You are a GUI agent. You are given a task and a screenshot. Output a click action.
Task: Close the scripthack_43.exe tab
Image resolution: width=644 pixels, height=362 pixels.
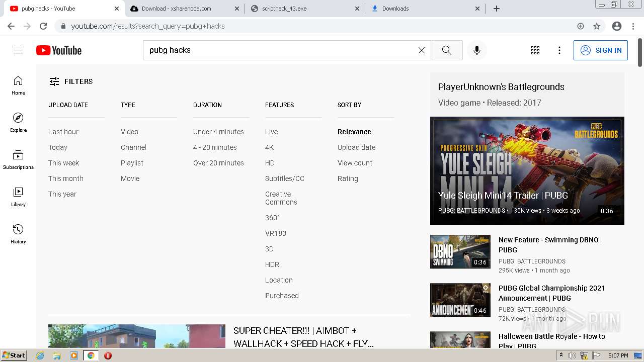(357, 9)
